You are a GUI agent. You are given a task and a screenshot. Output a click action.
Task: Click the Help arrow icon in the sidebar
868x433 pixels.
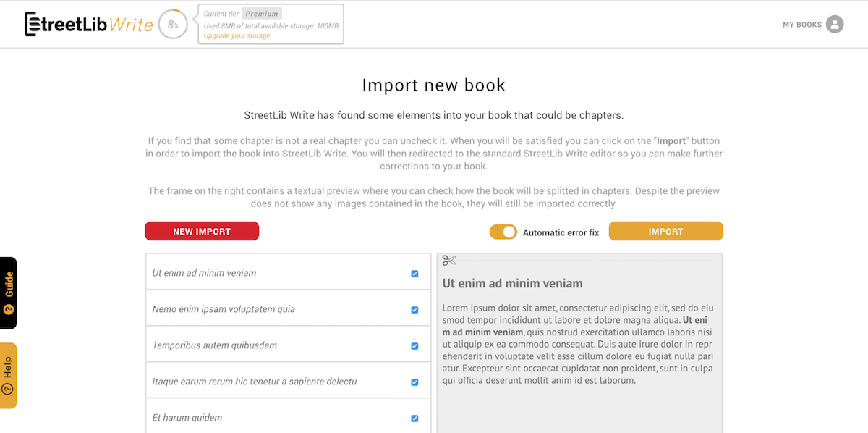click(x=7, y=389)
